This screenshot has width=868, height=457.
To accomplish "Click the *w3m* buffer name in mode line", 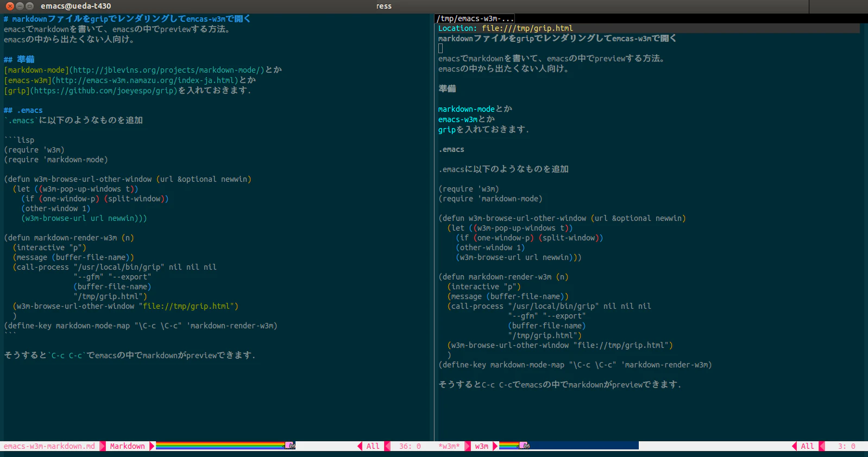I will pyautogui.click(x=449, y=446).
